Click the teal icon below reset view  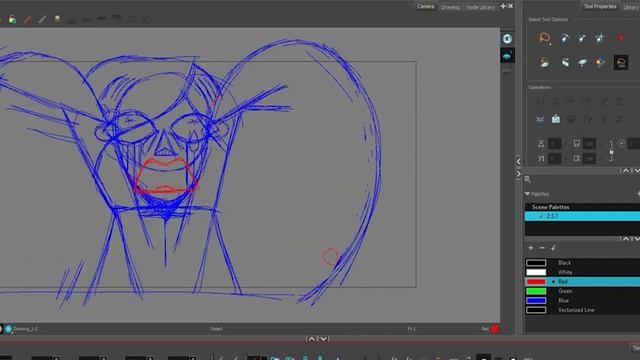pos(507,56)
